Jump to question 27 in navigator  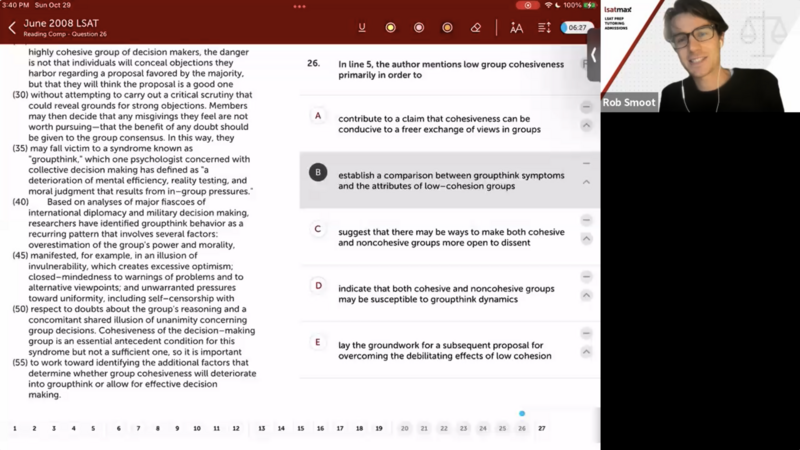point(541,428)
